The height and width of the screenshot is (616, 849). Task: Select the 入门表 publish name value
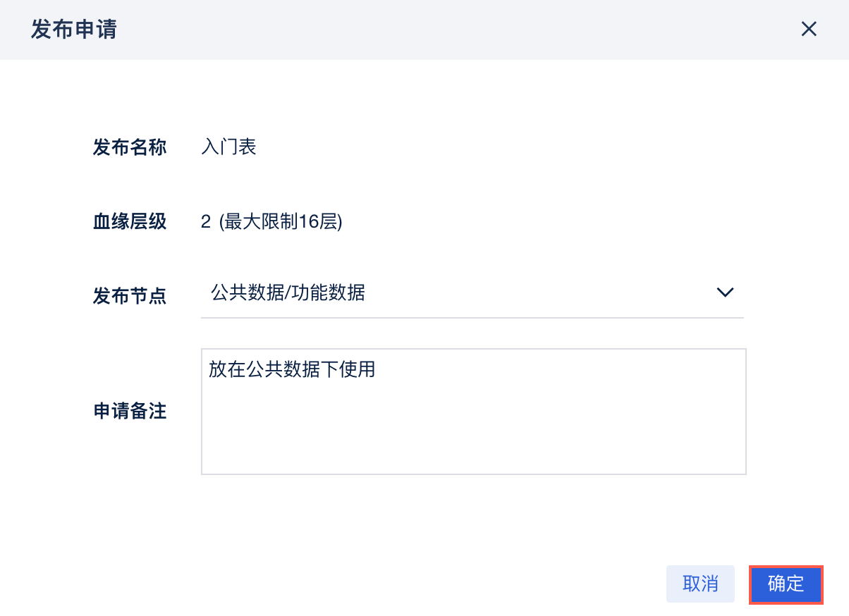coord(228,147)
